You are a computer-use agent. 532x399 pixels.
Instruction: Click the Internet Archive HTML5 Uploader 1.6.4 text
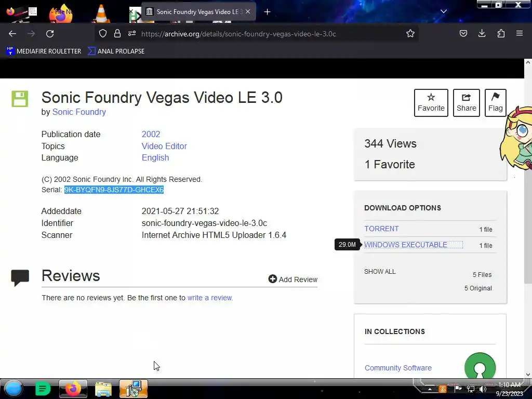point(214,235)
